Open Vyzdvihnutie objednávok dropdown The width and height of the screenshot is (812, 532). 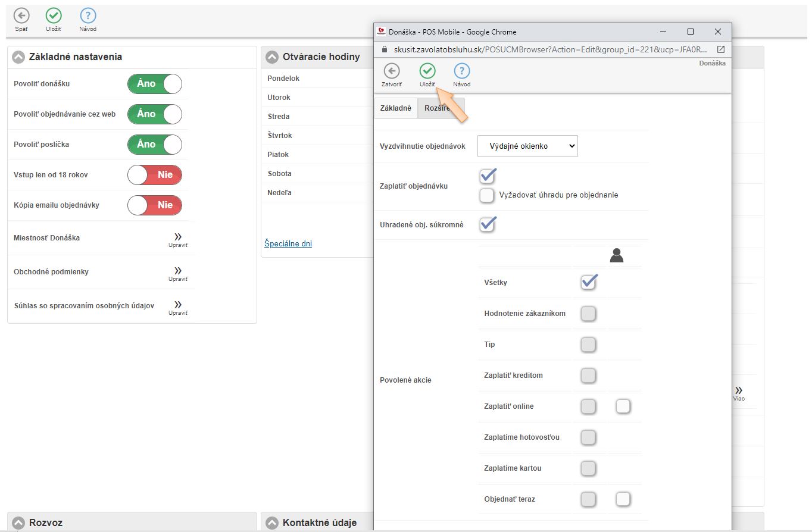pyautogui.click(x=527, y=146)
